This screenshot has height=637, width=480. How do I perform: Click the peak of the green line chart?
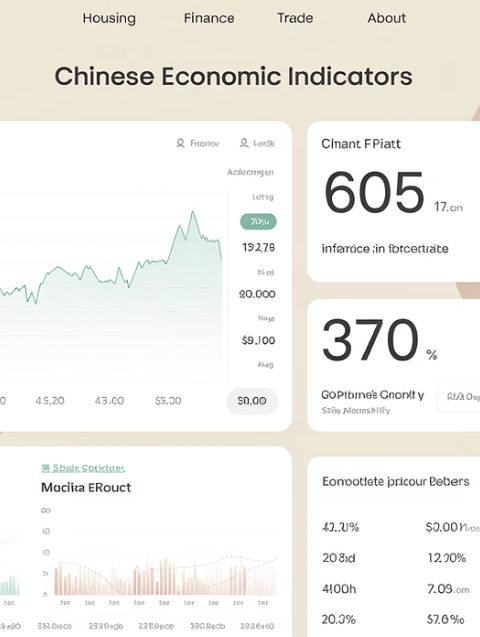[193, 212]
